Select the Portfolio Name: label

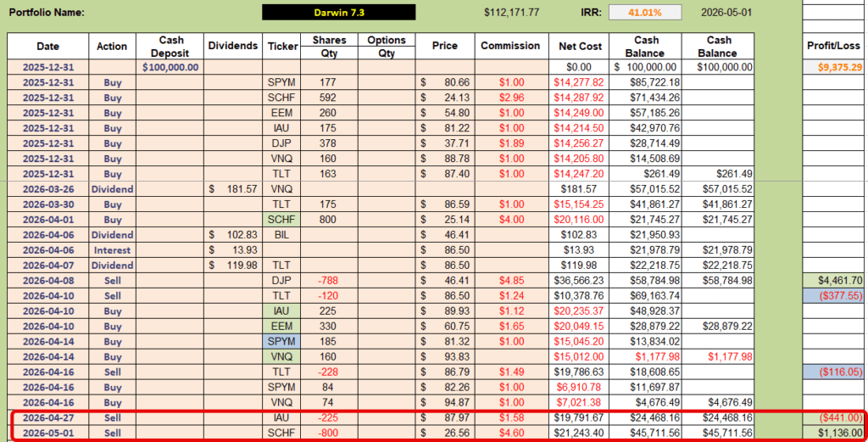coord(47,12)
